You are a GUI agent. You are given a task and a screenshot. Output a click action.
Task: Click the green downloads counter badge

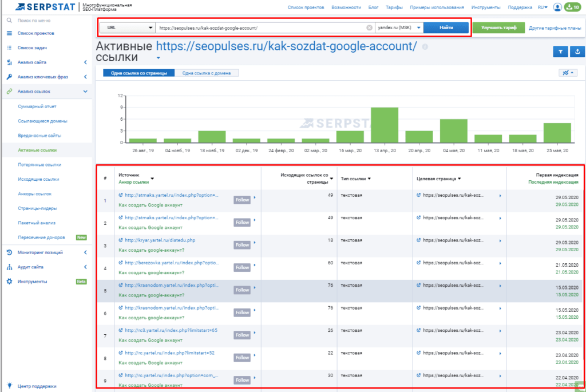pos(572,7)
